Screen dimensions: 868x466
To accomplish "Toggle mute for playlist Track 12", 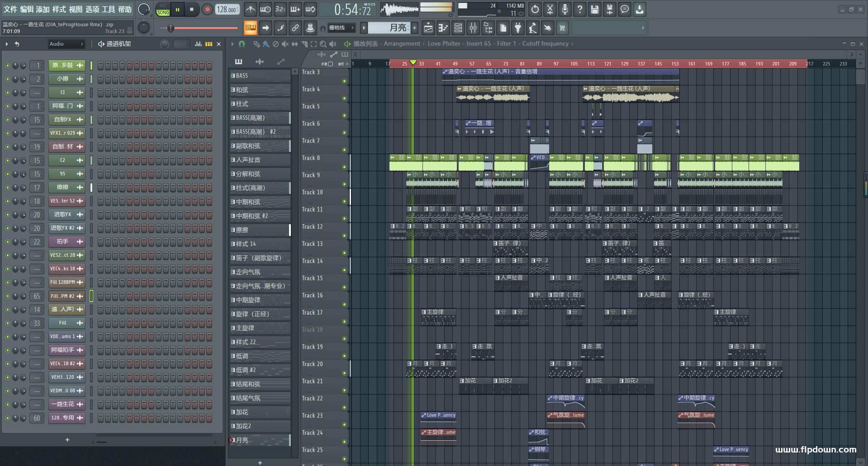I will (x=344, y=235).
